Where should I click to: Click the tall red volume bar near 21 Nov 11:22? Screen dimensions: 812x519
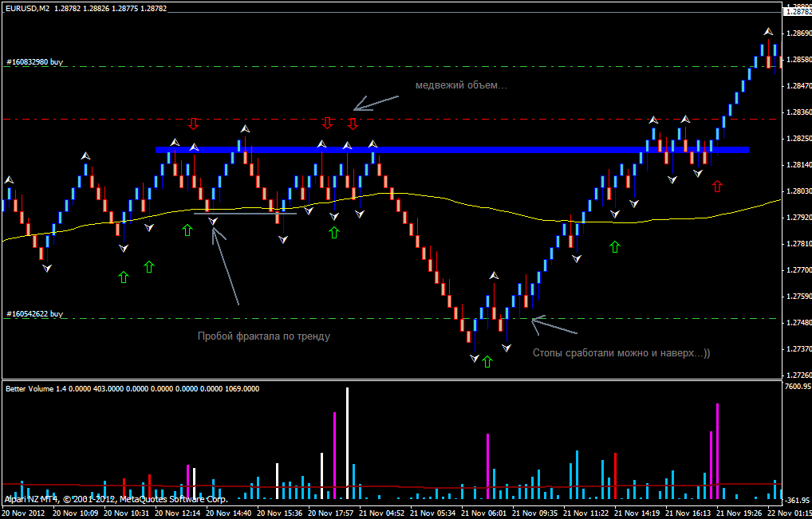coord(615,476)
